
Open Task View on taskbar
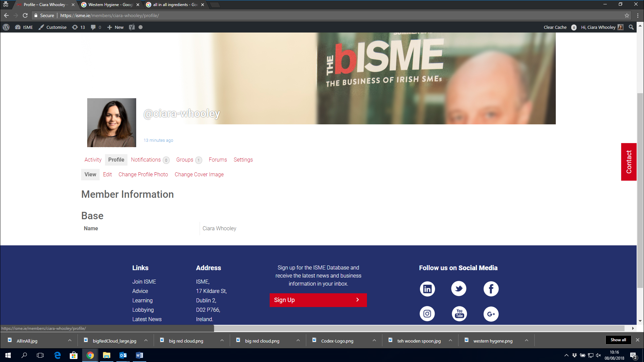click(x=40, y=355)
